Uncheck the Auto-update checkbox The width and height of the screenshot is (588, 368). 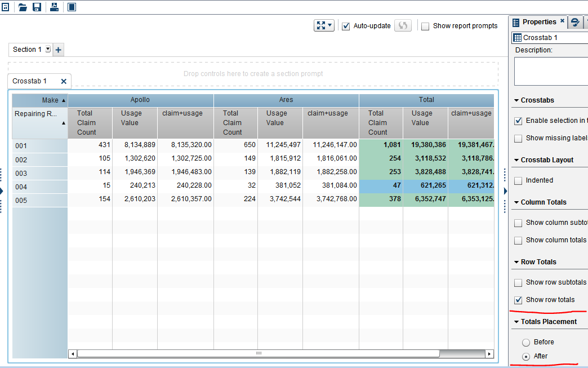[346, 26]
